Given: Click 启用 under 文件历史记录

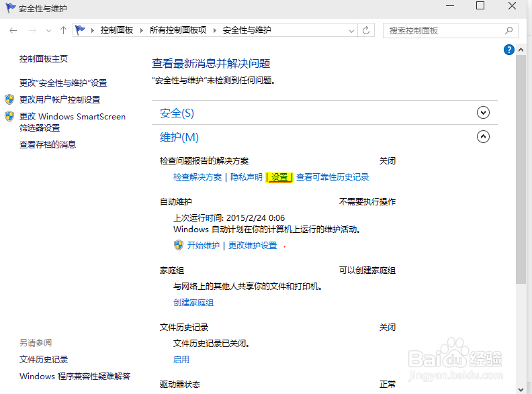Looking at the screenshot, I should (x=181, y=360).
